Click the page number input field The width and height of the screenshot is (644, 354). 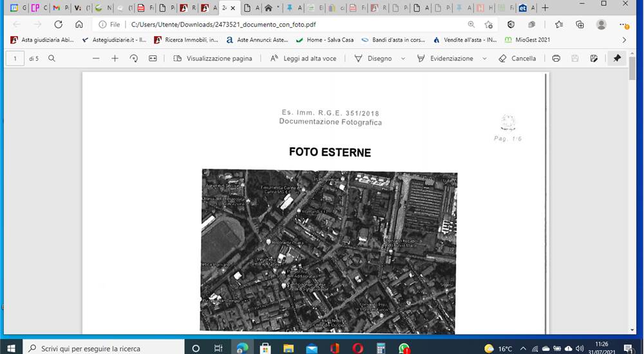click(x=15, y=59)
